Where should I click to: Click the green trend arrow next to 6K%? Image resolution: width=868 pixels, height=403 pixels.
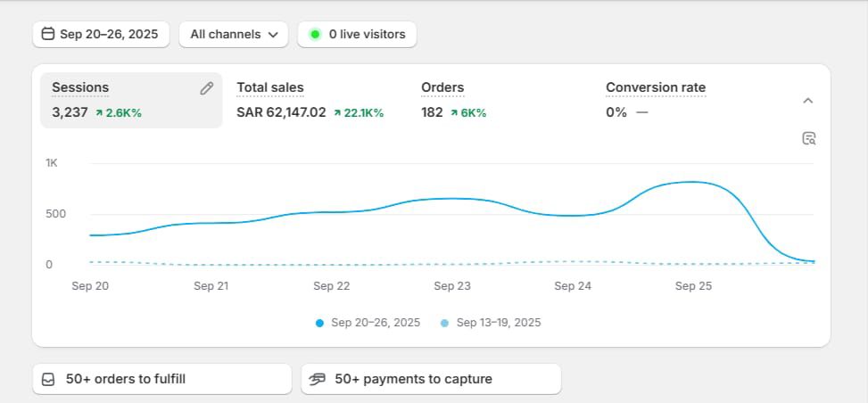tap(454, 113)
